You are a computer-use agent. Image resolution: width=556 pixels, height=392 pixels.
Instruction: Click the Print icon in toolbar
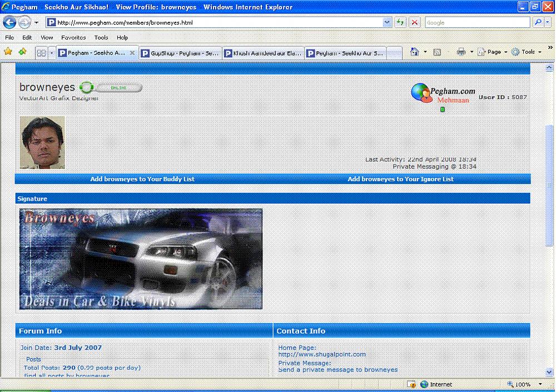click(x=461, y=52)
